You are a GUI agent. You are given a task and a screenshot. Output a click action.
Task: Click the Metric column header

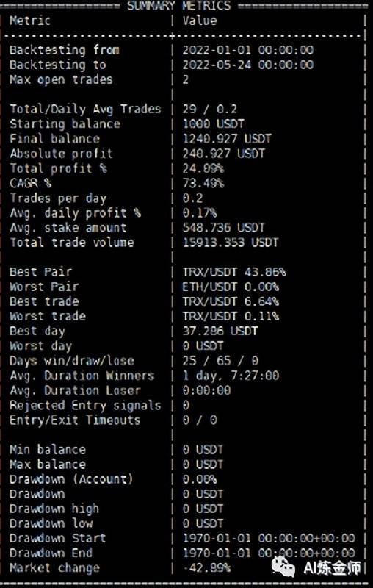point(30,21)
